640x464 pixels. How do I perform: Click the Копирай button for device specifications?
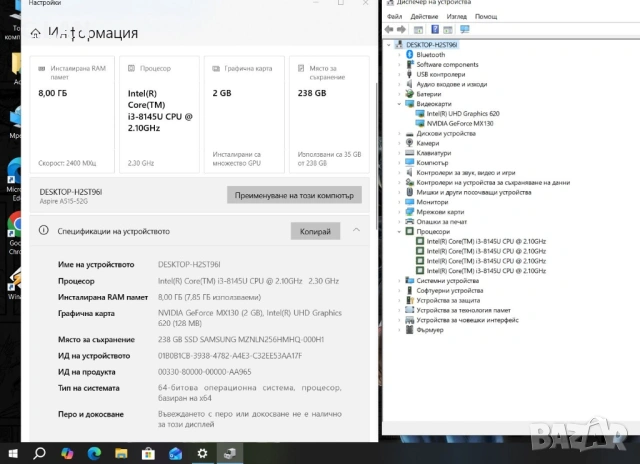pos(315,231)
